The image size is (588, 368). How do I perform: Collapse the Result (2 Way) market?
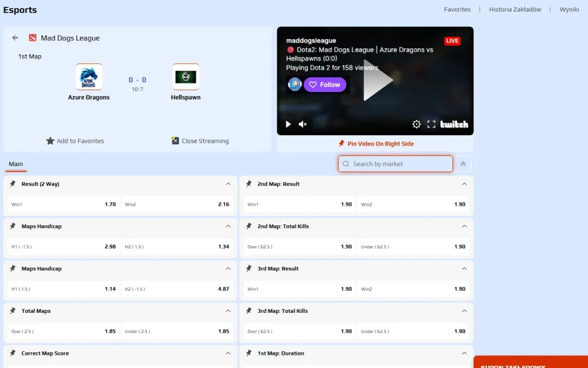pyautogui.click(x=228, y=184)
